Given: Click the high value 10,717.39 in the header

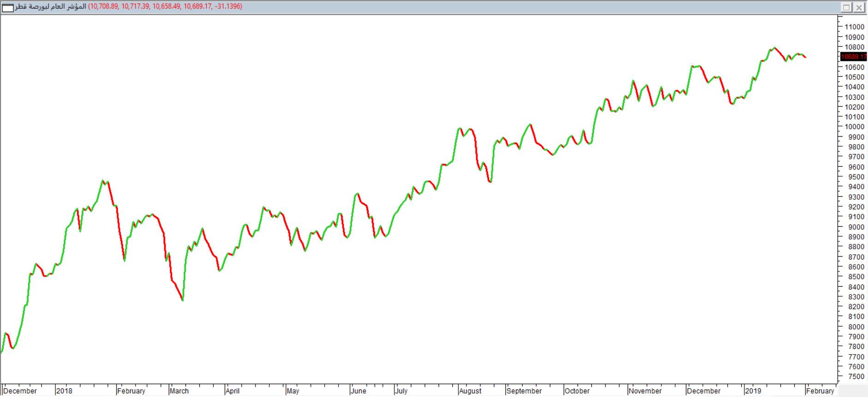Looking at the screenshot, I should click(136, 6).
